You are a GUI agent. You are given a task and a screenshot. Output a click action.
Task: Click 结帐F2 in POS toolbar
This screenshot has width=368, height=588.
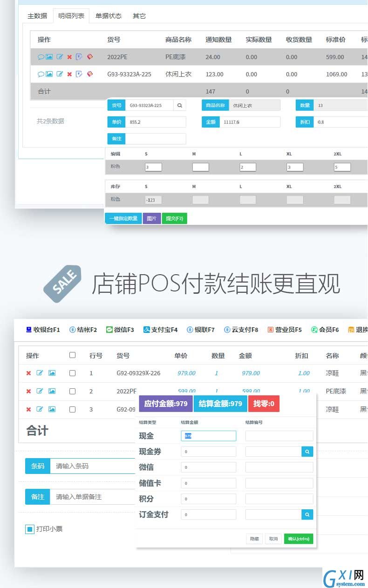[x=83, y=330]
